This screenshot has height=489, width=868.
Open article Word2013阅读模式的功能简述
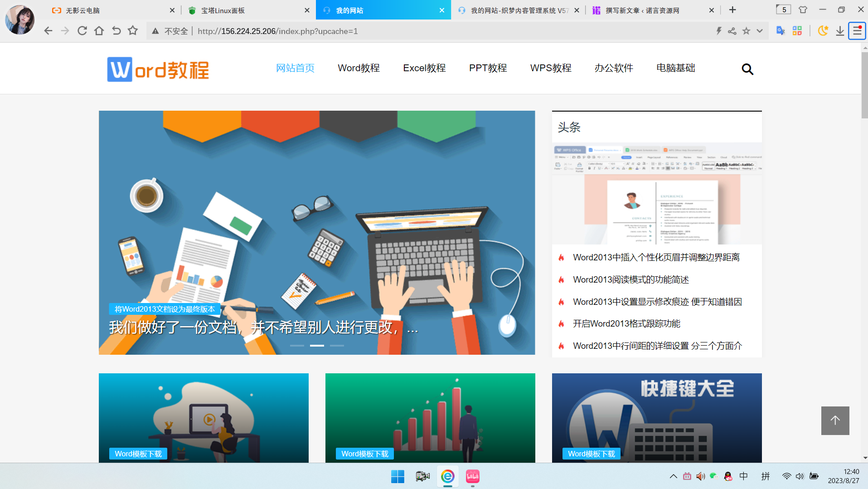(x=630, y=279)
